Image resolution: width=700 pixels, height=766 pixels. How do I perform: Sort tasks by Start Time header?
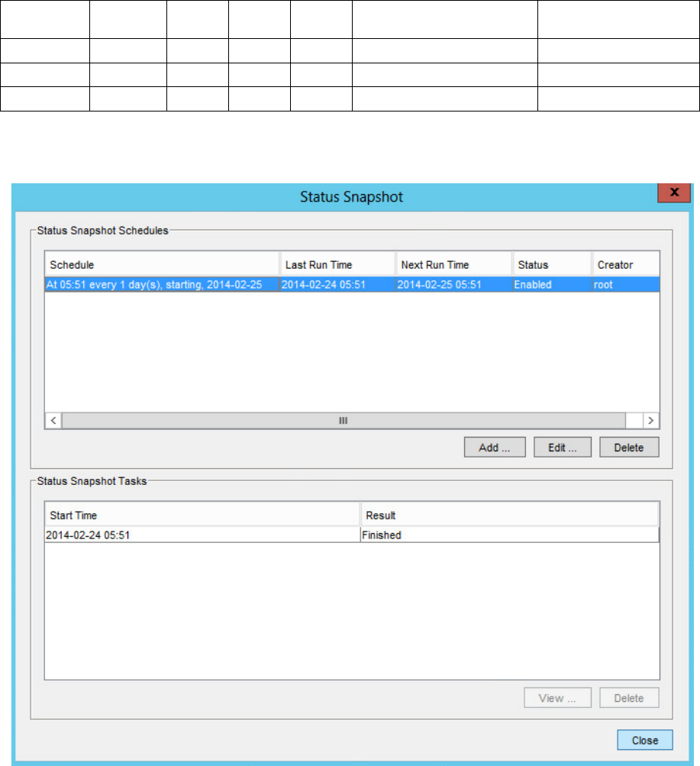point(202,516)
